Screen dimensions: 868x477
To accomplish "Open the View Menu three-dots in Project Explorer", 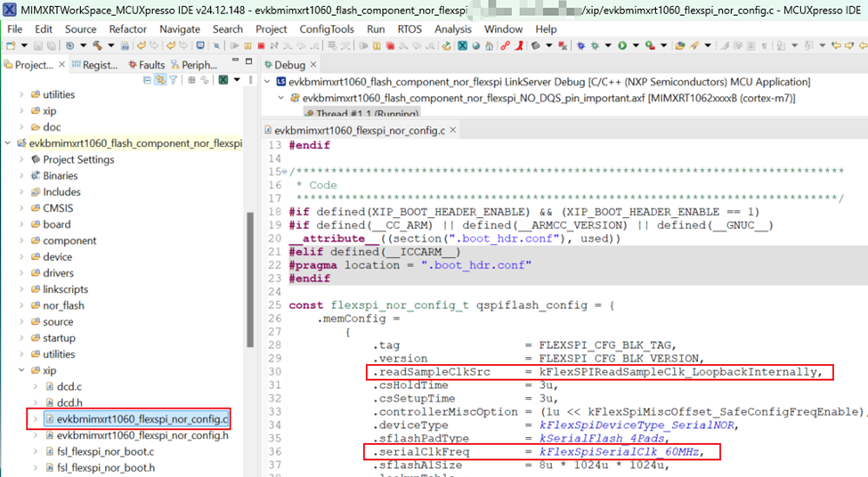I will point(251,80).
